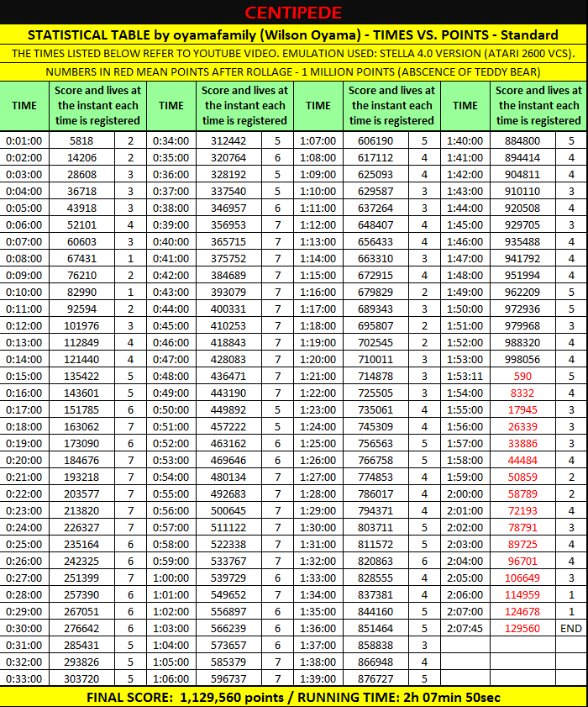Click the 0:01:00 time cell
The image size is (588, 707).
(24, 140)
